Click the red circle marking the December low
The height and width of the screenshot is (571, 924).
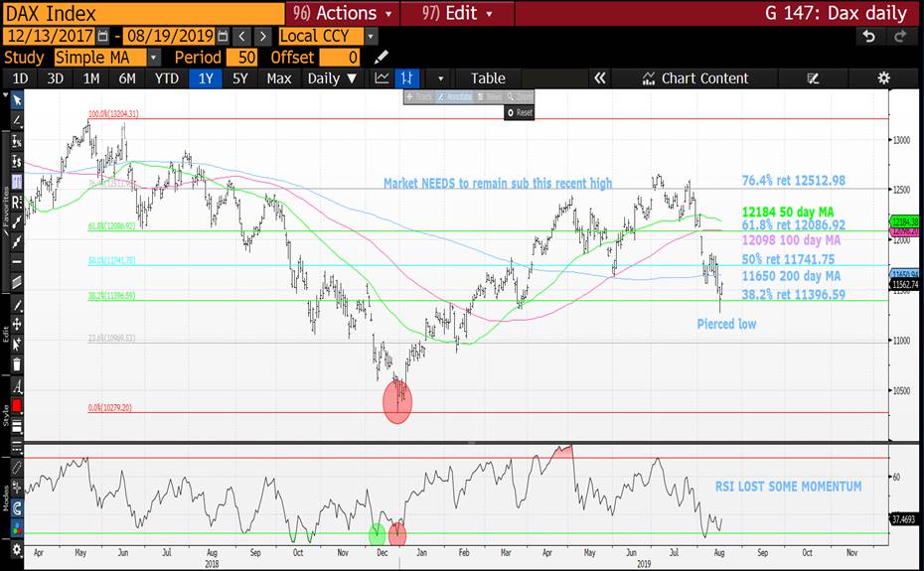pyautogui.click(x=397, y=402)
